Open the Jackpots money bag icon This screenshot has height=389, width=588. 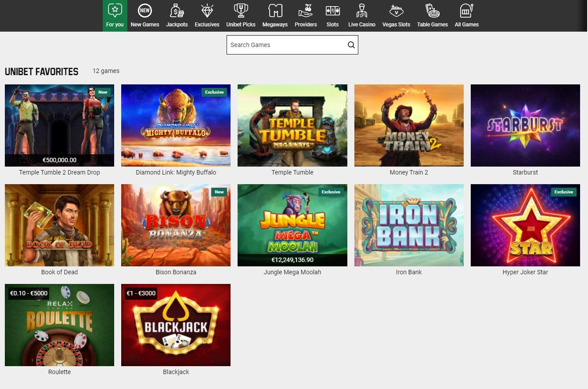(x=177, y=10)
